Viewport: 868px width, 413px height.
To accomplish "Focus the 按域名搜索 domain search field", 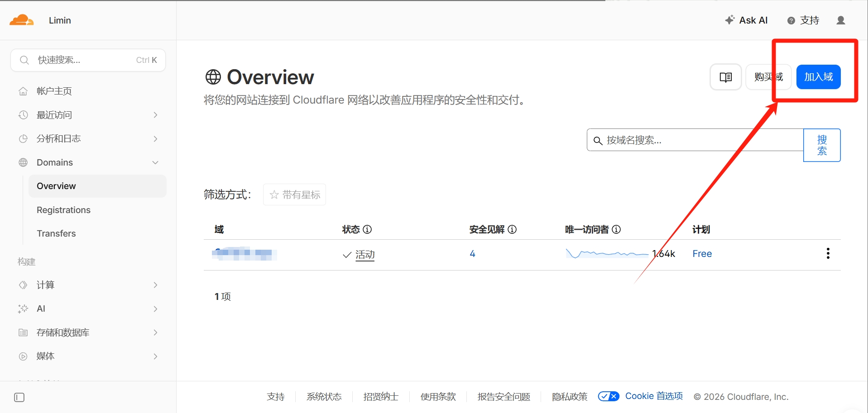I will (695, 140).
